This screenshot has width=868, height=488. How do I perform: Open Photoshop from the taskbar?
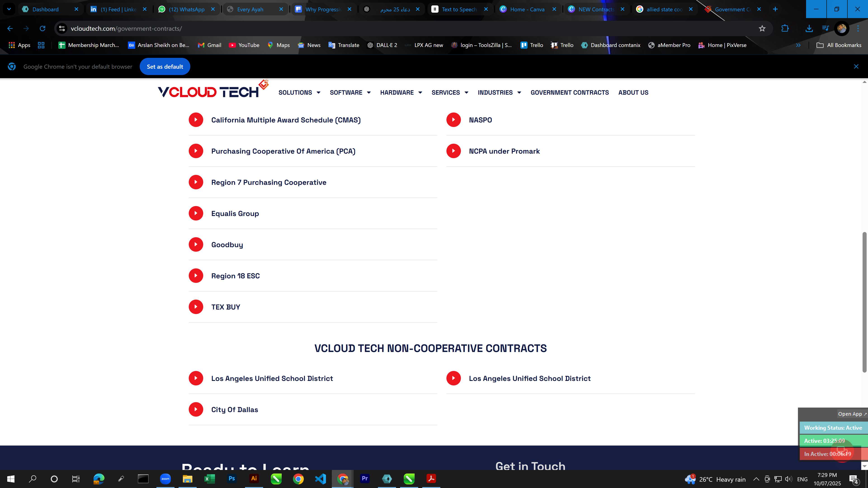(232, 479)
